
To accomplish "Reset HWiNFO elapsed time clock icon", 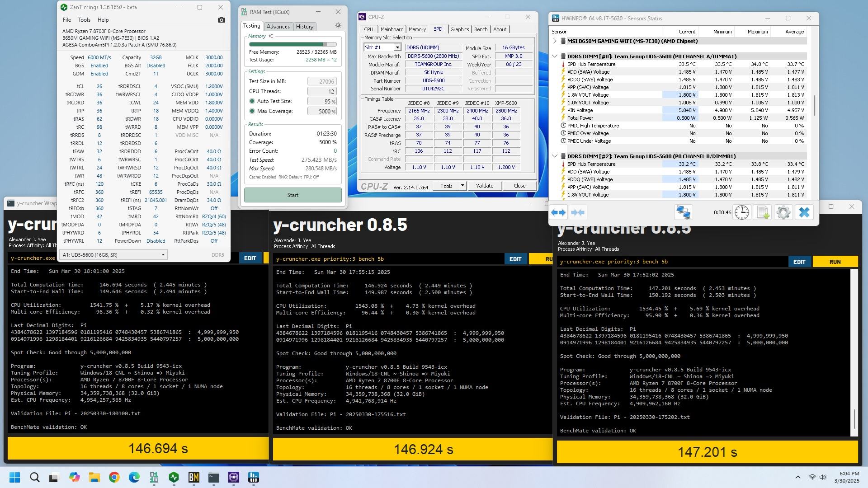I will coord(741,212).
